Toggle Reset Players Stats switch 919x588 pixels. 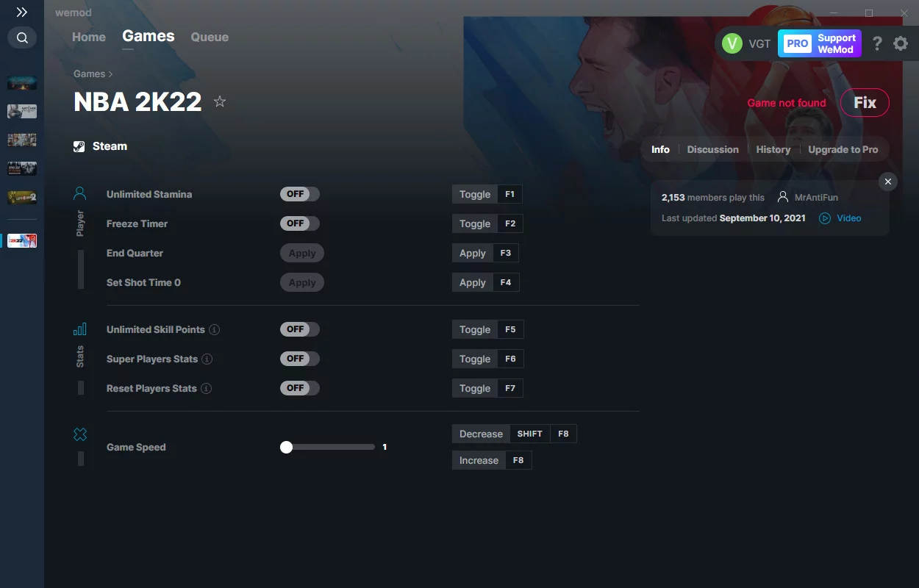click(300, 388)
